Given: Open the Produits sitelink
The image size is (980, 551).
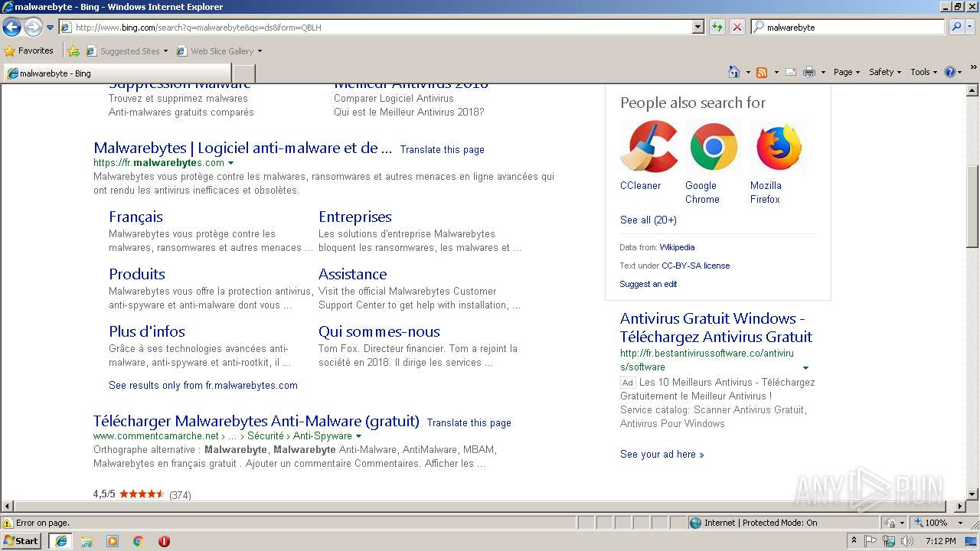Looking at the screenshot, I should pyautogui.click(x=137, y=274).
